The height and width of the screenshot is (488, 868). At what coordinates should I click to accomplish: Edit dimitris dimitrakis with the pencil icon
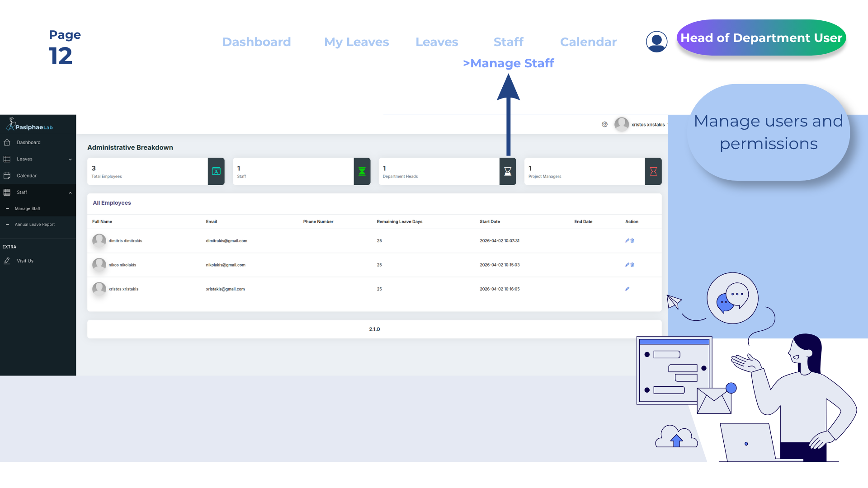point(627,240)
